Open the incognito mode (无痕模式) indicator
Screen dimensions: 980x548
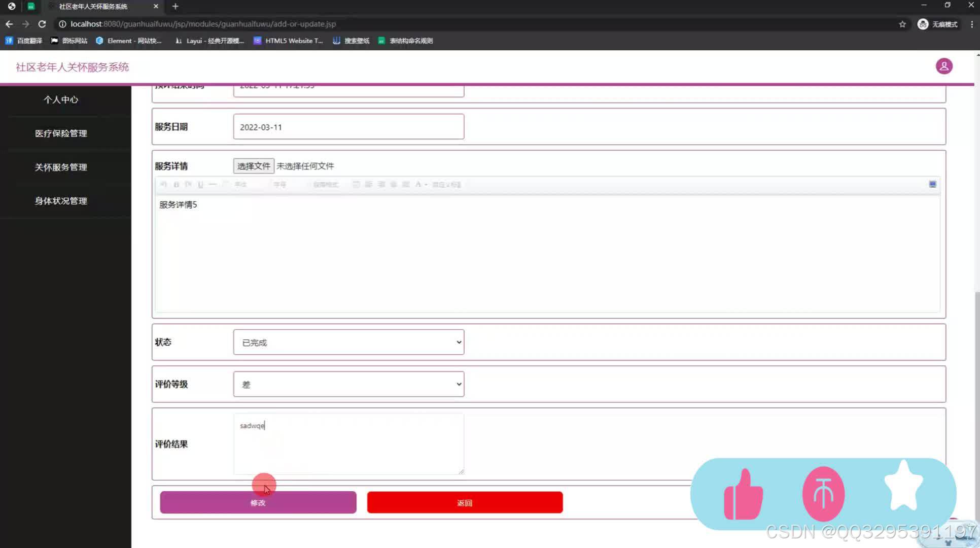tap(937, 24)
